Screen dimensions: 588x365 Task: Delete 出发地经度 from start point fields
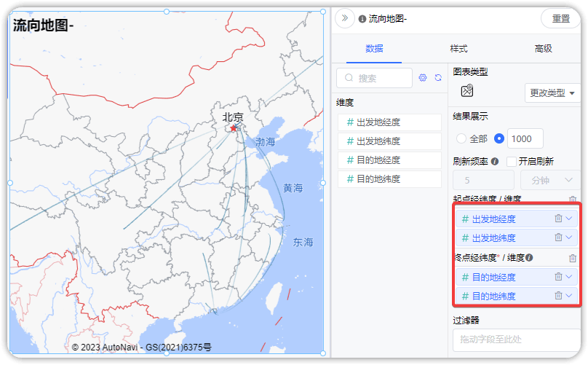pos(558,219)
